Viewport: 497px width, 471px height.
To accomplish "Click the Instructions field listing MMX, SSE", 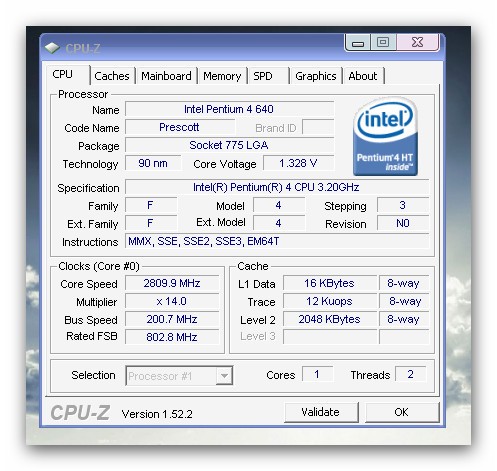I will [277, 241].
